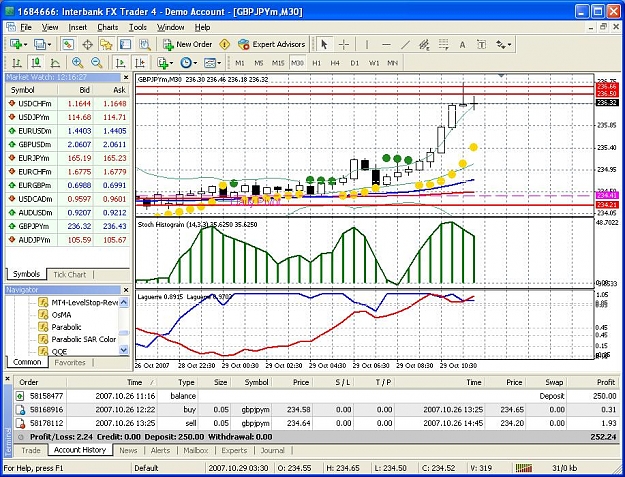This screenshot has height=477, width=625.
Task: Open the Tools menu
Action: pyautogui.click(x=138, y=27)
